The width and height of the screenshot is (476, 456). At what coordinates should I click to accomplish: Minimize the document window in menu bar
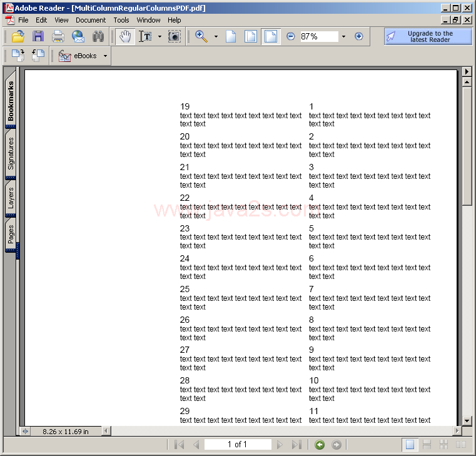click(x=445, y=20)
